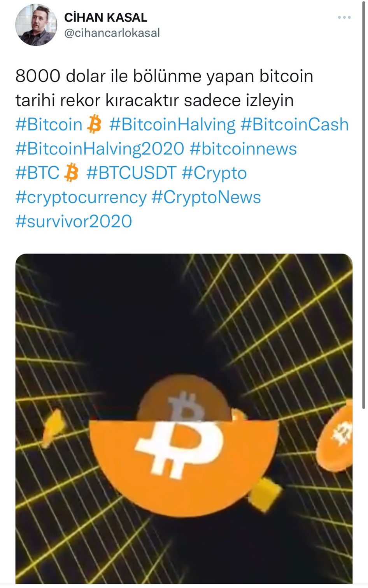Open the #CryptoNews hashtag

[206, 197]
